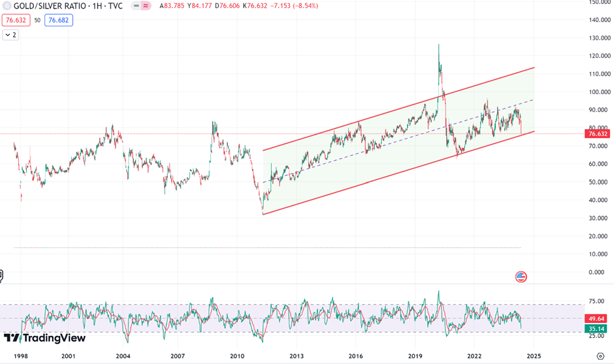This screenshot has width=614, height=364.
Task: Click the red 49.64 oscillator value label
Action: (598, 318)
